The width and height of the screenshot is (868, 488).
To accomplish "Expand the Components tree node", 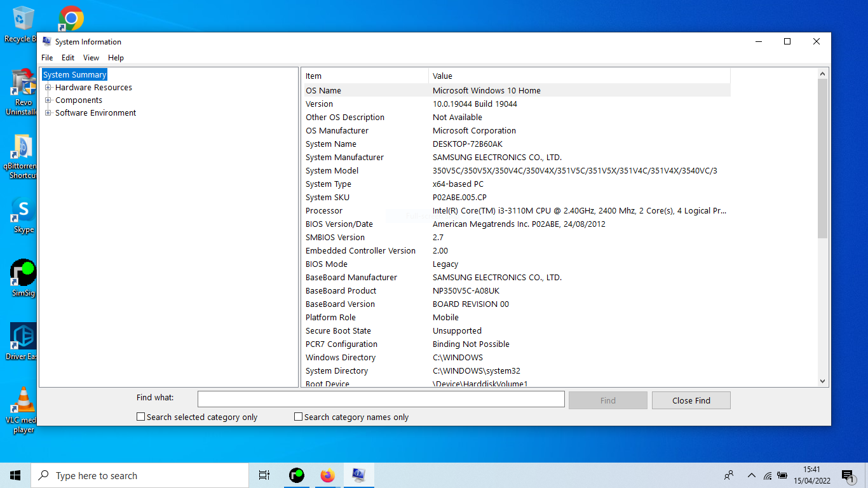I will 48,100.
